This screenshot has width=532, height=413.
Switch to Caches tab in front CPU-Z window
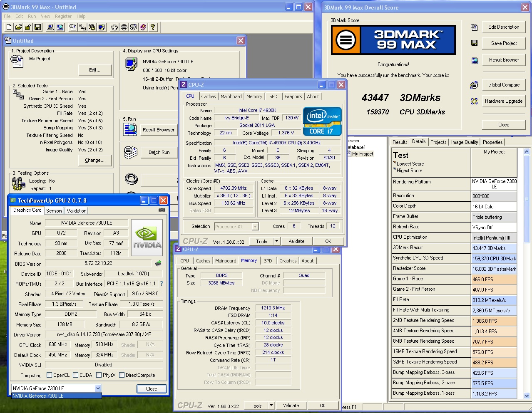coord(209,96)
